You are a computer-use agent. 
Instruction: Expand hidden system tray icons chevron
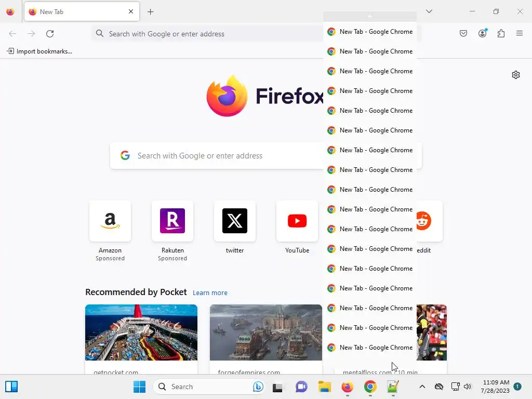point(422,387)
